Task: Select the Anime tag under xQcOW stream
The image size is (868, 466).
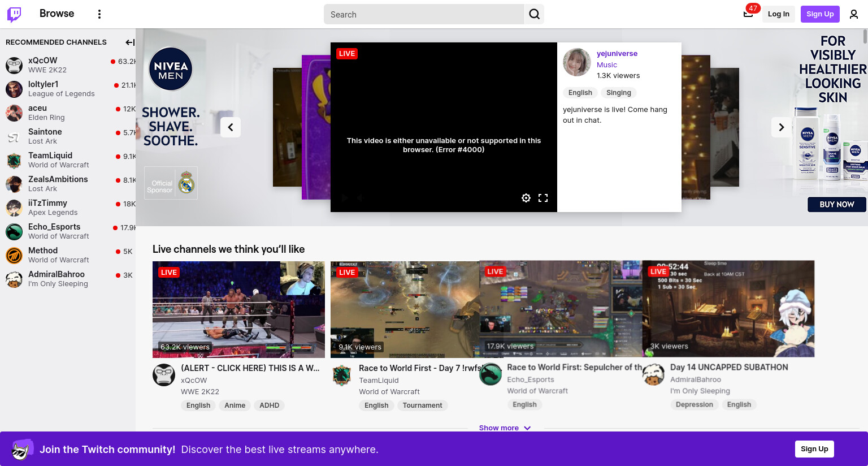Action: (x=235, y=405)
